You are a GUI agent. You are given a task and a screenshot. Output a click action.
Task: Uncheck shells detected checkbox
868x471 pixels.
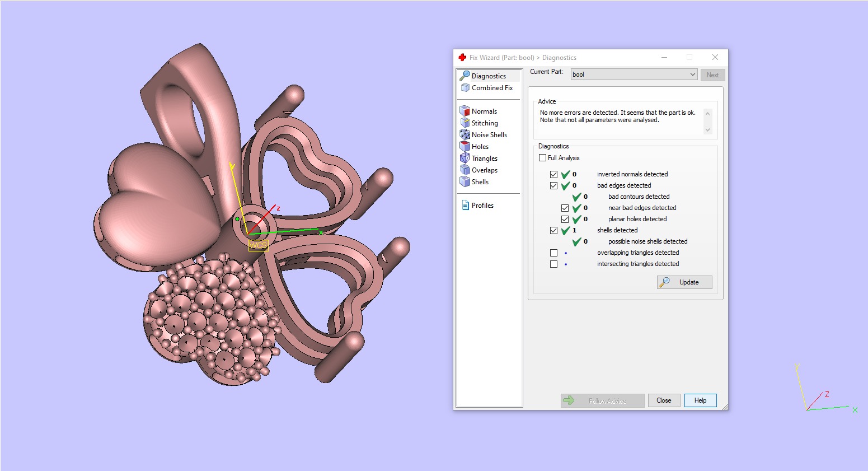pyautogui.click(x=553, y=230)
